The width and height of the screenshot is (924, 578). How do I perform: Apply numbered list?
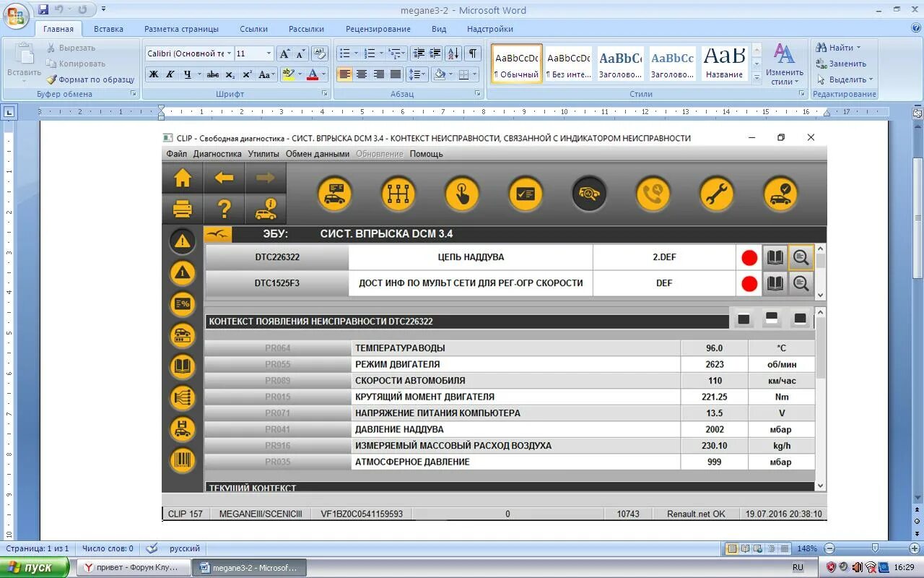tap(369, 53)
